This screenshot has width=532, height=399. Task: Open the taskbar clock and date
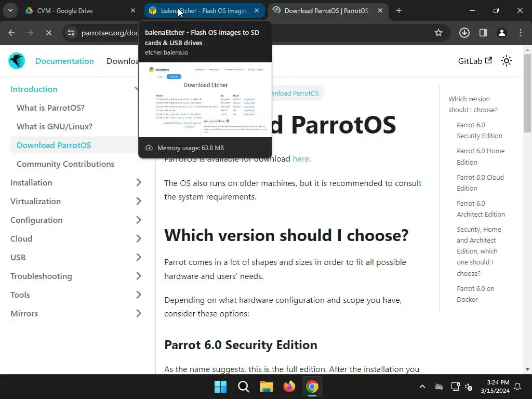[495, 387]
